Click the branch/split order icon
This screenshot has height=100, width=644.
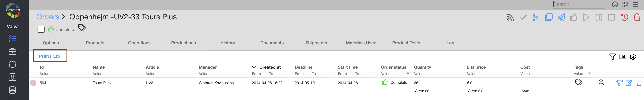click(x=535, y=18)
